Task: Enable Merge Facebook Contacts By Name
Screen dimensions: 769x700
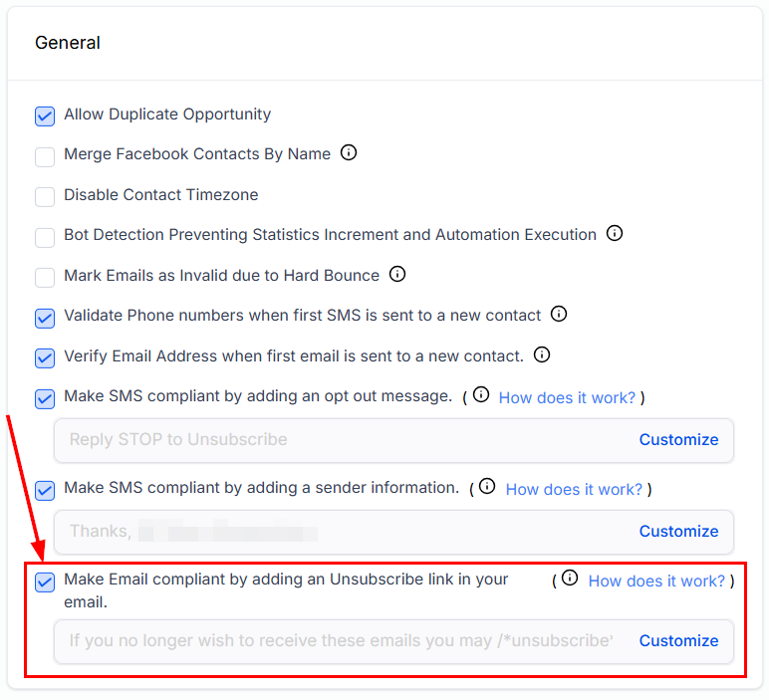Action: coord(45,156)
